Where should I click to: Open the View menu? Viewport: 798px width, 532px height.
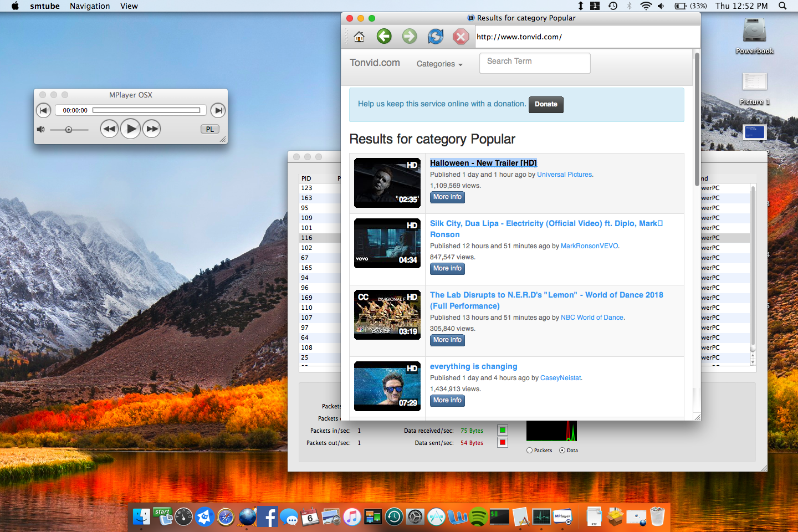[129, 6]
